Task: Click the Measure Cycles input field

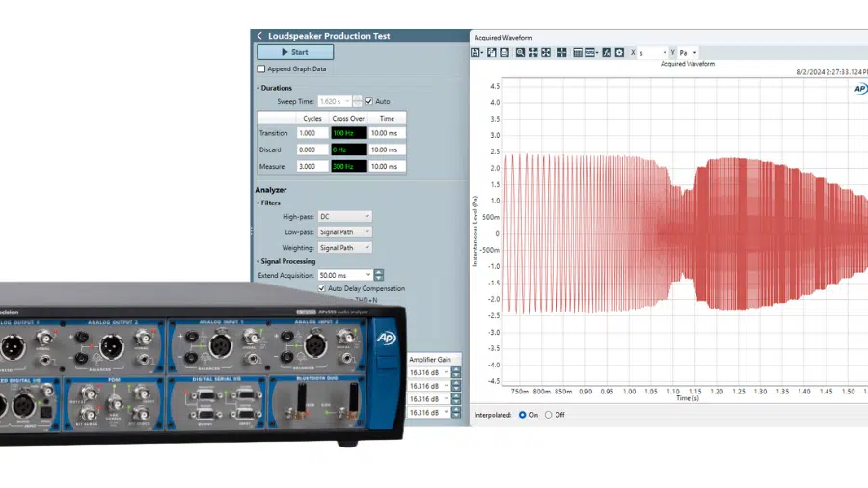Action: (312, 166)
